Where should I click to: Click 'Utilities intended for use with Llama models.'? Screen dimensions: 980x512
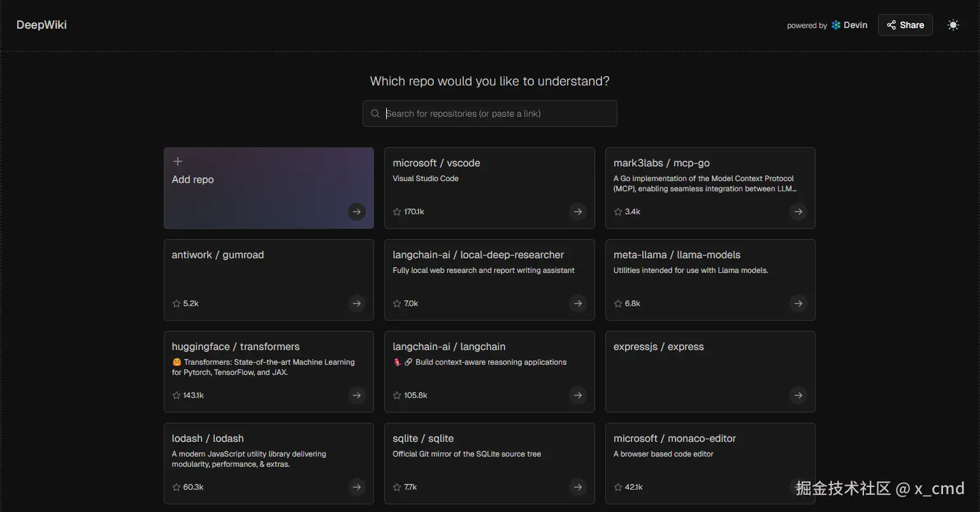691,270
